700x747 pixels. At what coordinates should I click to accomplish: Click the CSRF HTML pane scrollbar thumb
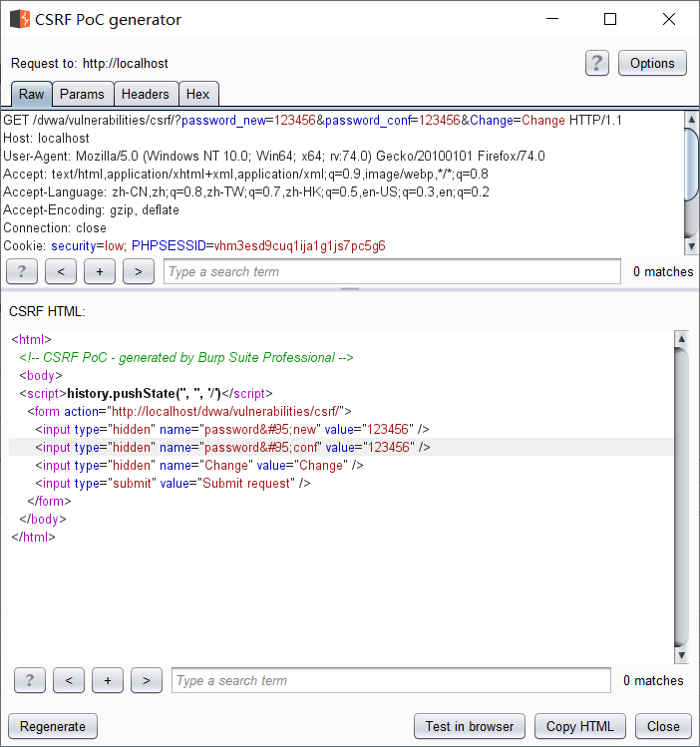pyautogui.click(x=681, y=497)
